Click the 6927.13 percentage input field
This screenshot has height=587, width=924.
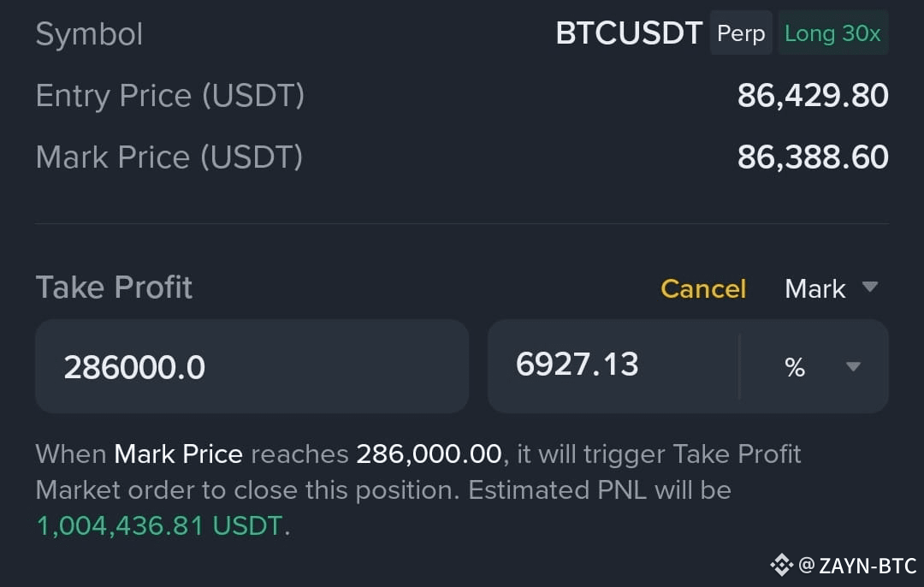[x=613, y=366]
